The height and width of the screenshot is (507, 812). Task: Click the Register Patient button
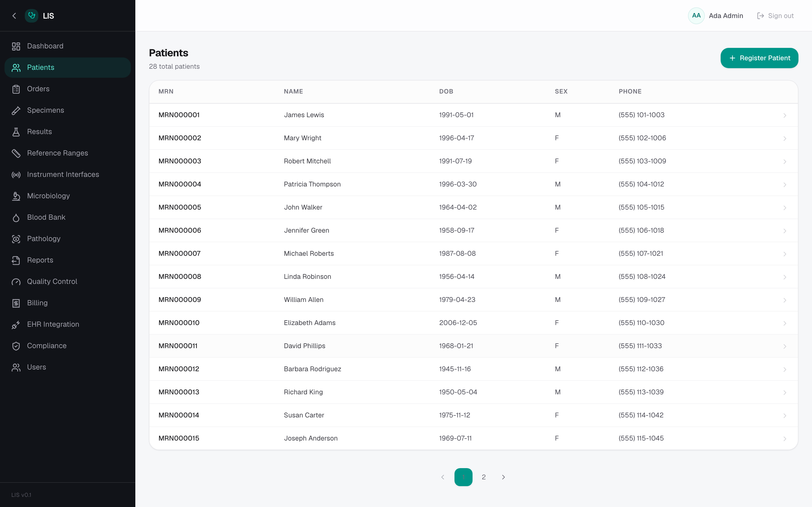(759, 58)
